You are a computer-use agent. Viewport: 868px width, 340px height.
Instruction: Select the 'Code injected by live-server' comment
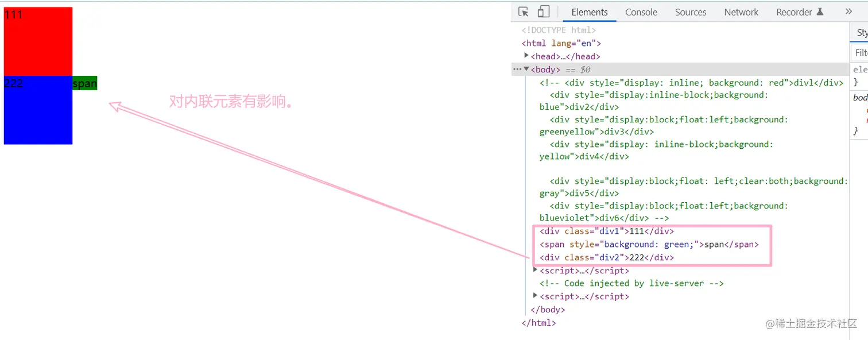pos(631,283)
